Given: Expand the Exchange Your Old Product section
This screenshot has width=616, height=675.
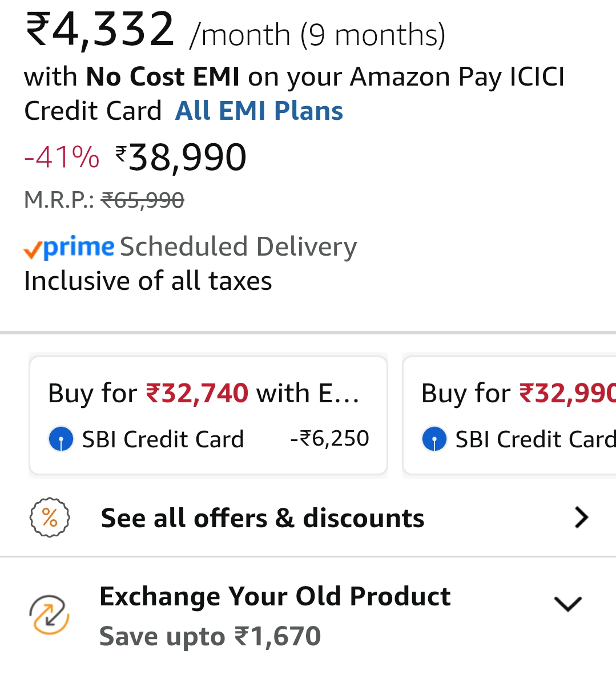Looking at the screenshot, I should click(567, 604).
